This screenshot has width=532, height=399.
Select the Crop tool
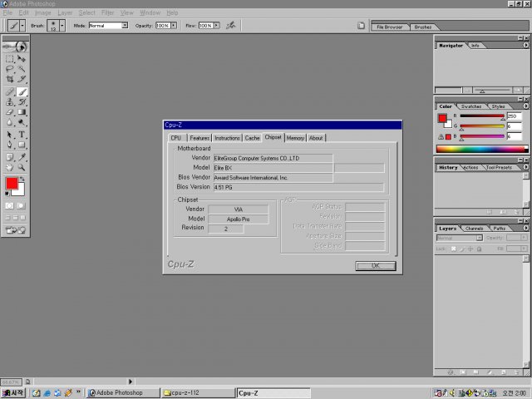pyautogui.click(x=10, y=79)
